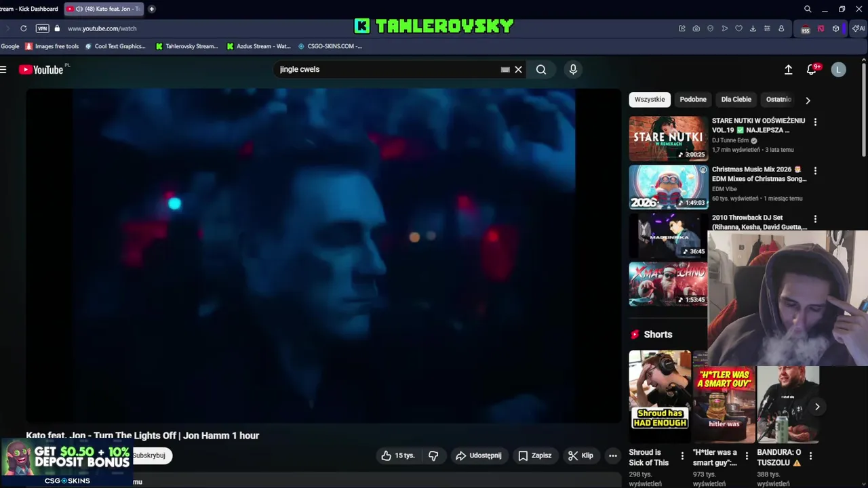Mute audio on the Kato tab speaker icon
The image size is (868, 488).
click(79, 9)
